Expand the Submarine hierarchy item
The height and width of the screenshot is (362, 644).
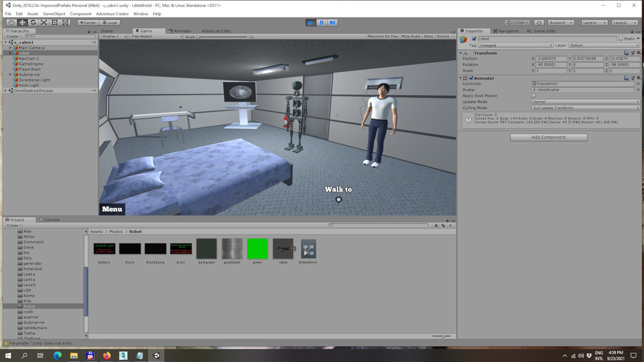pyautogui.click(x=10, y=74)
